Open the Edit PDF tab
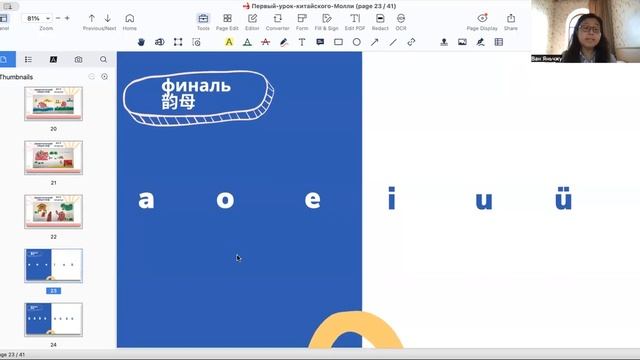This screenshot has width=640, height=360. point(355,22)
